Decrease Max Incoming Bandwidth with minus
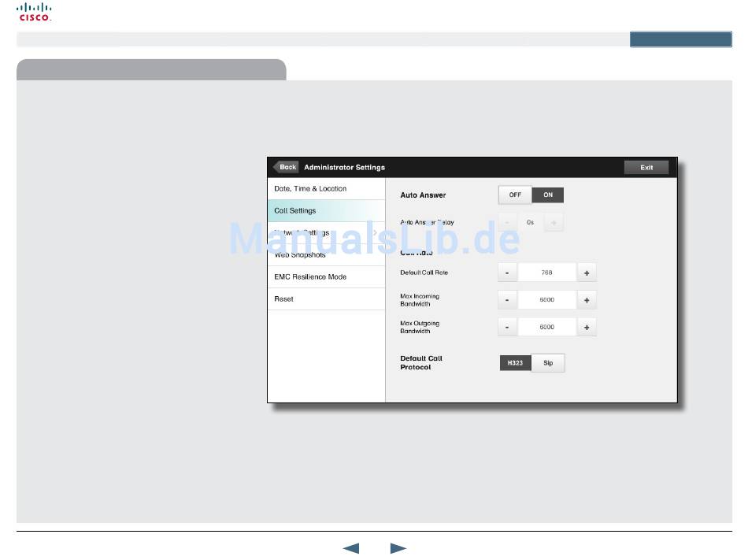The image size is (748, 560). click(x=507, y=300)
